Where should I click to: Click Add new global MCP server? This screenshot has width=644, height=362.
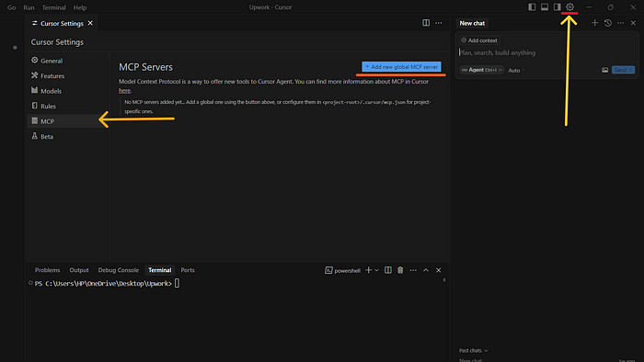click(402, 67)
